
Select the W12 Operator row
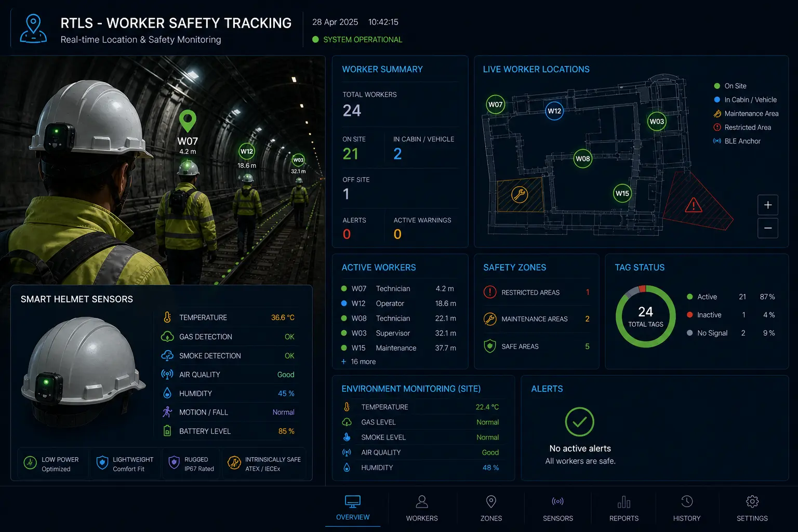tap(398, 303)
